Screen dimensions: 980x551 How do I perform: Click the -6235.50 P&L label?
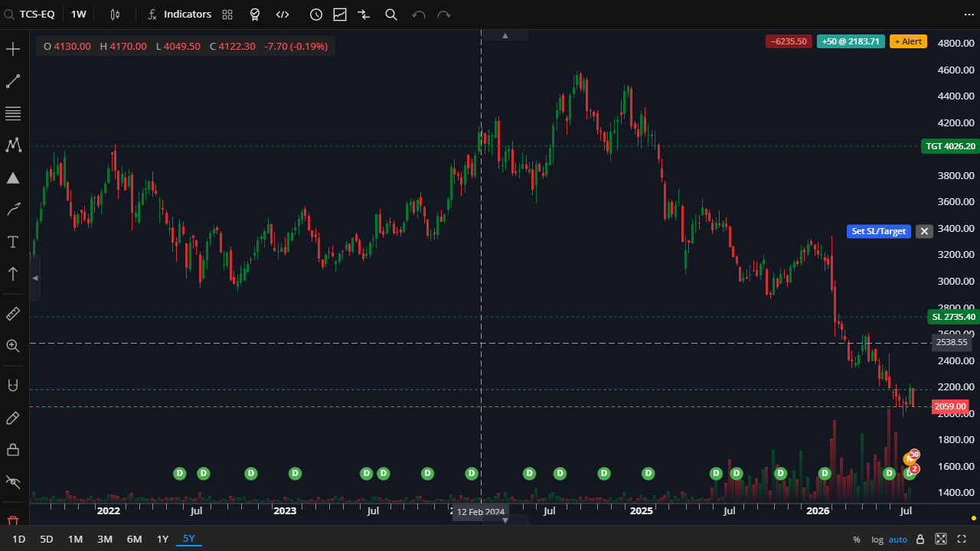click(789, 41)
